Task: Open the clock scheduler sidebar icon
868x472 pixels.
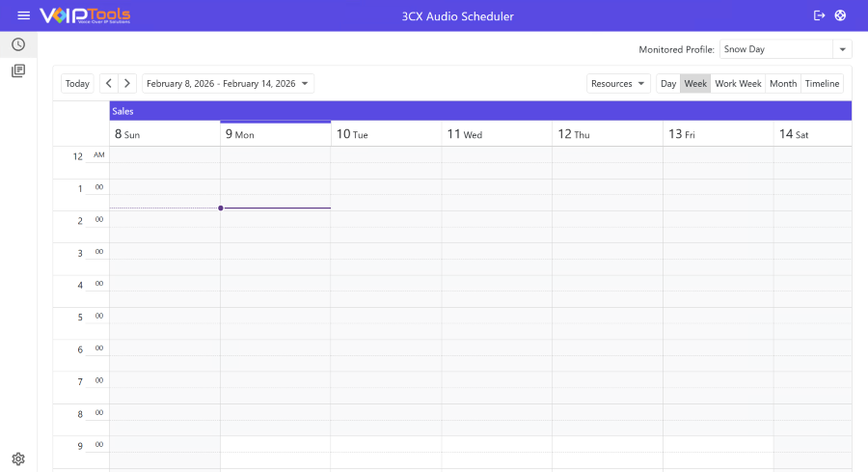Action: (x=18, y=44)
